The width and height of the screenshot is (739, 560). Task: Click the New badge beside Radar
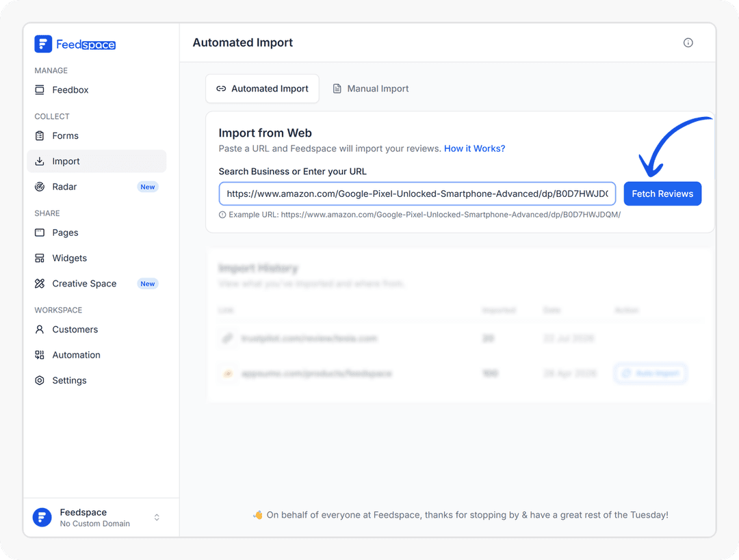[x=148, y=187]
